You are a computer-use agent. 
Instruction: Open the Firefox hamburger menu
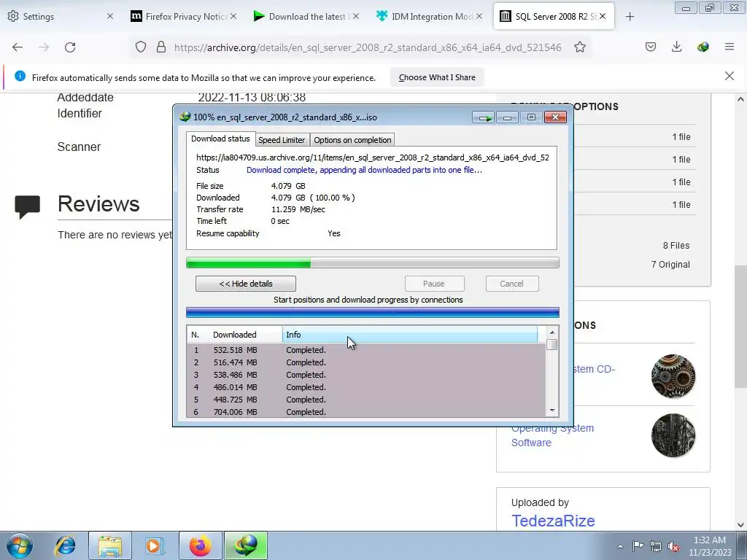pyautogui.click(x=729, y=47)
